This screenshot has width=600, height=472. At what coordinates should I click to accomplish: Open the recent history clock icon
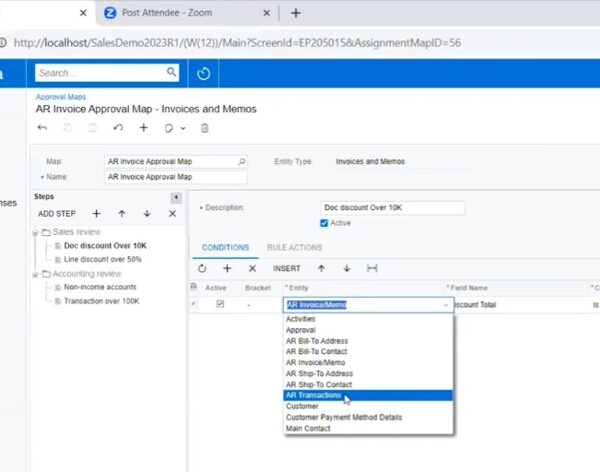tap(204, 73)
